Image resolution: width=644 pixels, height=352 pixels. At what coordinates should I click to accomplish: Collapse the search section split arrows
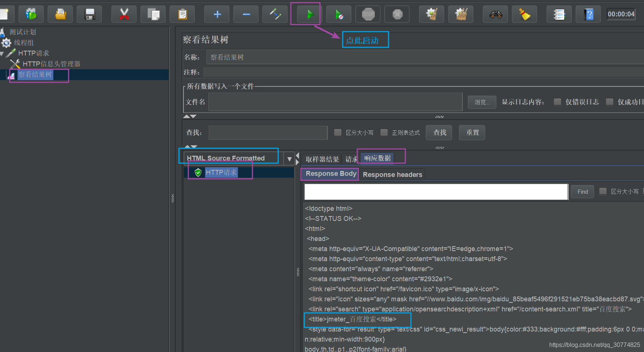191,147
